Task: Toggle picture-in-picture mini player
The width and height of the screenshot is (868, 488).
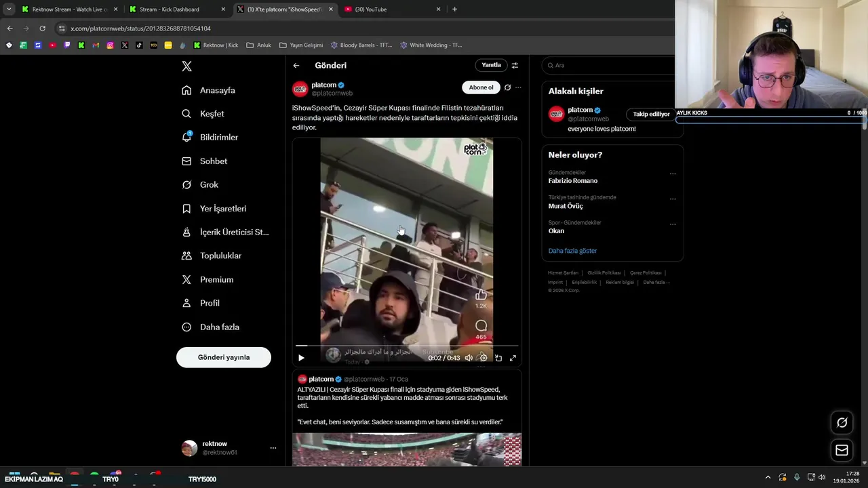Action: click(498, 358)
